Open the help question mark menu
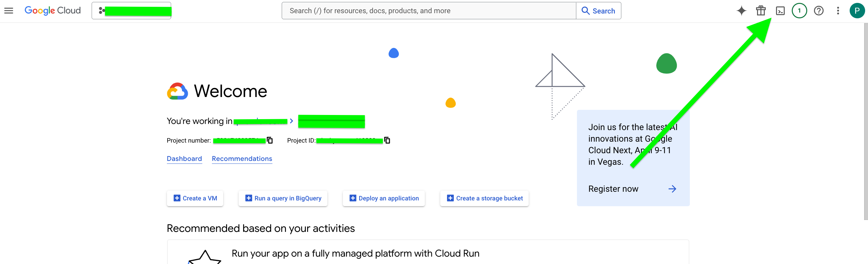The width and height of the screenshot is (868, 264). pyautogui.click(x=819, y=11)
